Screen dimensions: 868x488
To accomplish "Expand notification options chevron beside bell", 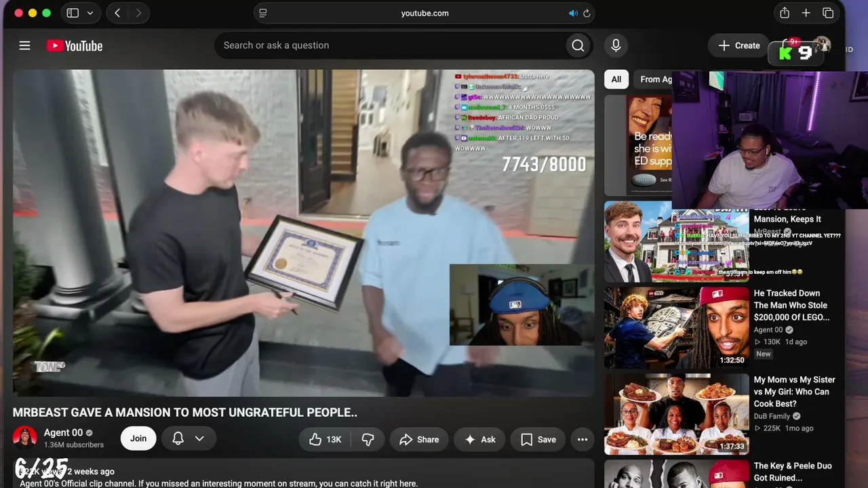I will pos(199,439).
